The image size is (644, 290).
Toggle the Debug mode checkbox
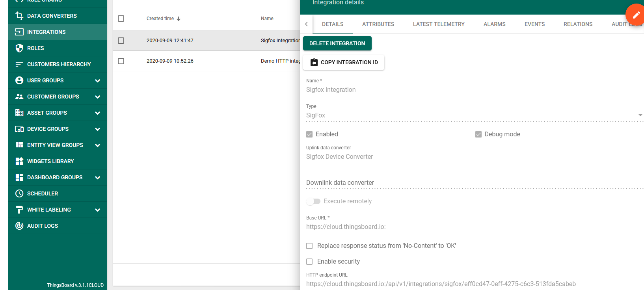478,134
